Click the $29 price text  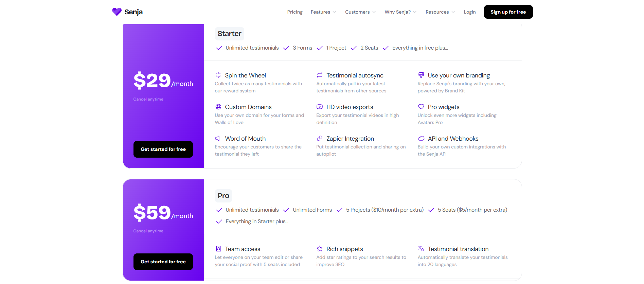152,81
